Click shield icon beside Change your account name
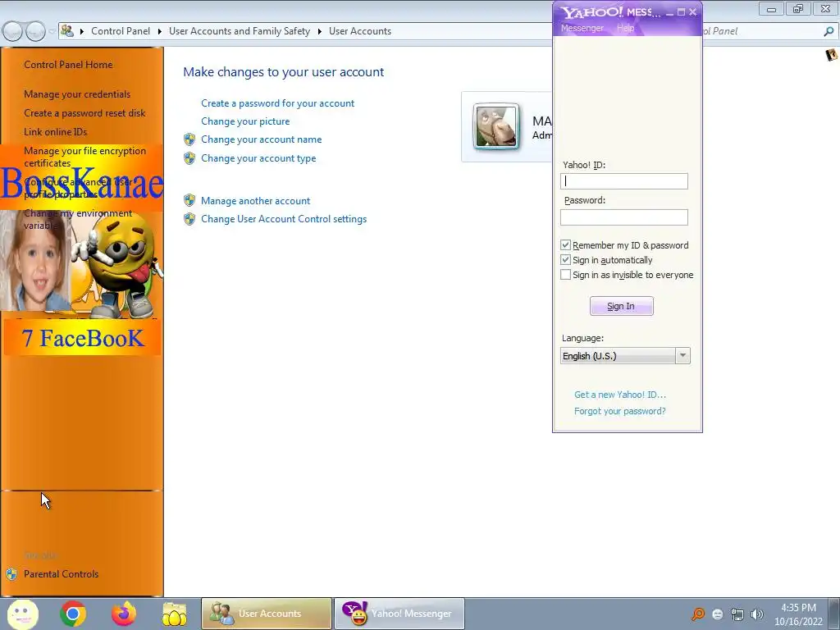840x630 pixels. coord(189,139)
